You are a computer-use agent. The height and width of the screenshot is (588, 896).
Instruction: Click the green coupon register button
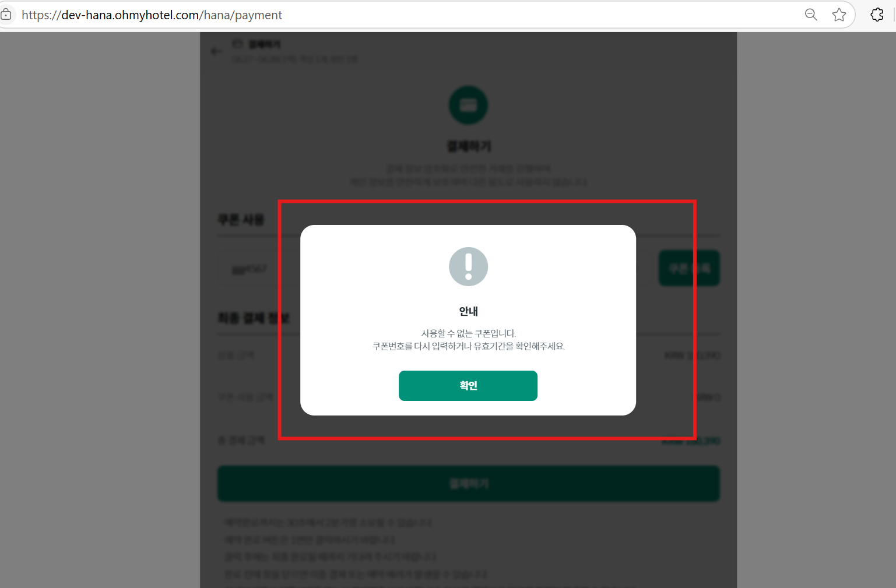(x=689, y=268)
